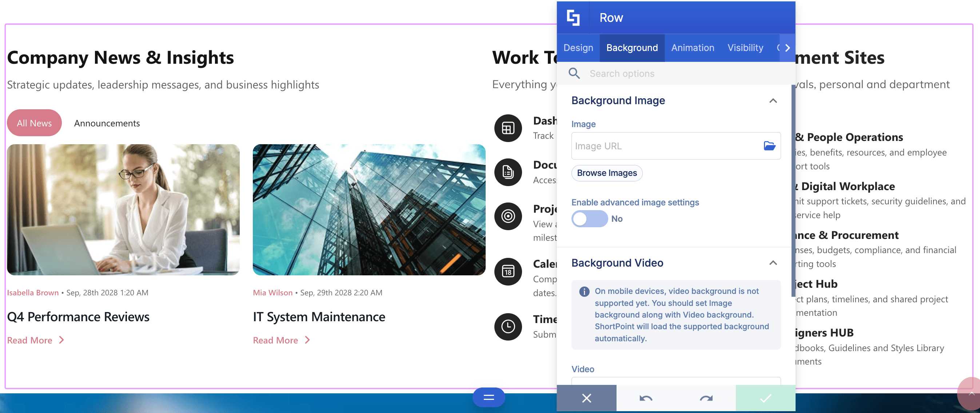Click the scroll-to-top pink circle button
The height and width of the screenshot is (413, 980).
(x=969, y=395)
